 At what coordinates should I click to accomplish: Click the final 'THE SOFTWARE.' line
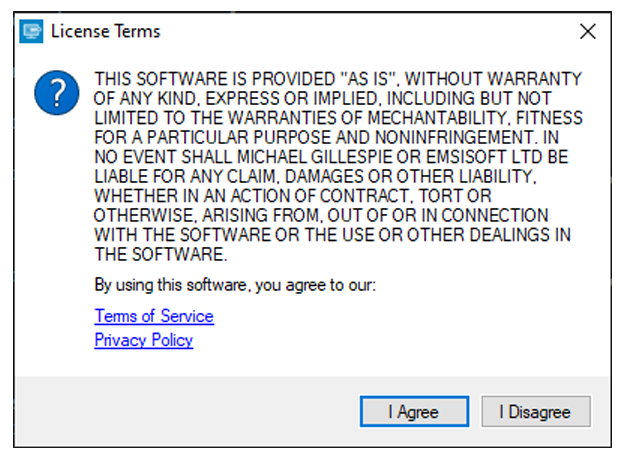(x=161, y=255)
